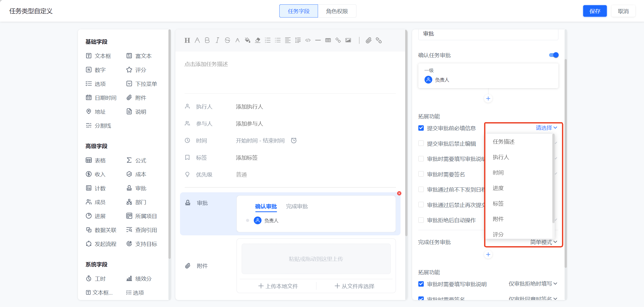Click the 审批 field name input

point(488,34)
